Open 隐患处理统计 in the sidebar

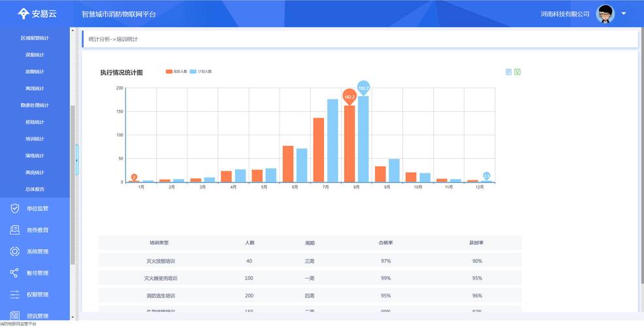[35, 105]
